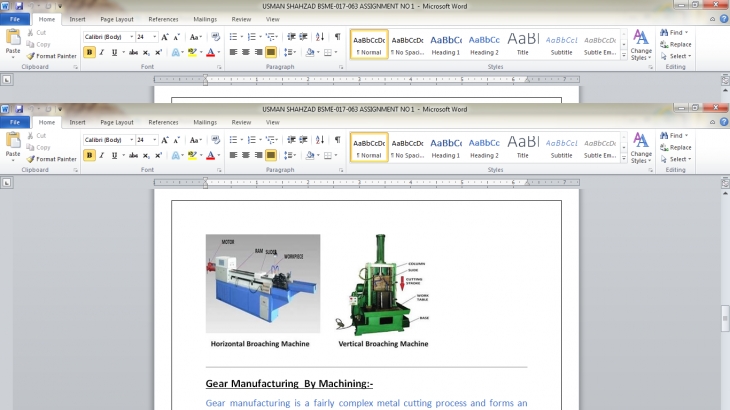730x410 pixels.
Task: Align text left in the front window
Action: point(233,155)
